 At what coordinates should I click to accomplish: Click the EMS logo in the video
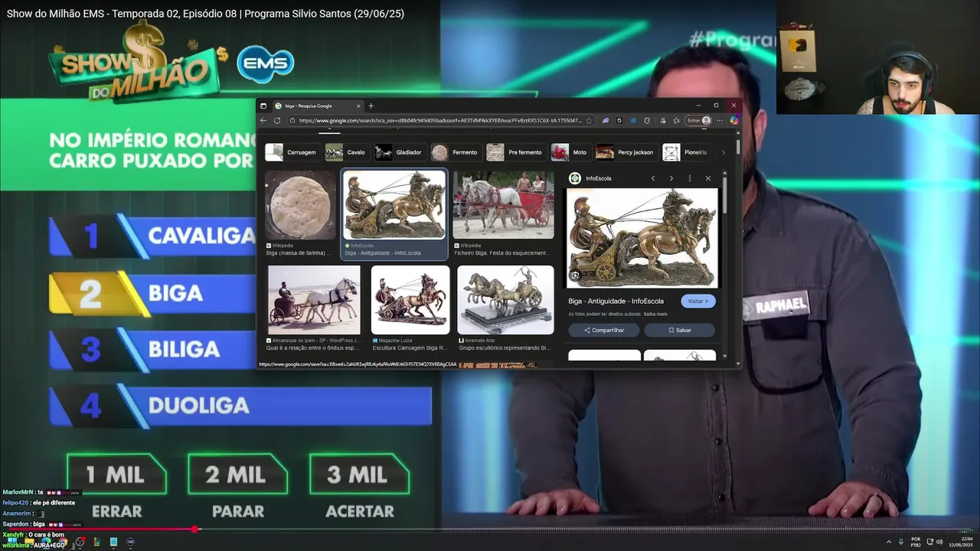[x=266, y=64]
